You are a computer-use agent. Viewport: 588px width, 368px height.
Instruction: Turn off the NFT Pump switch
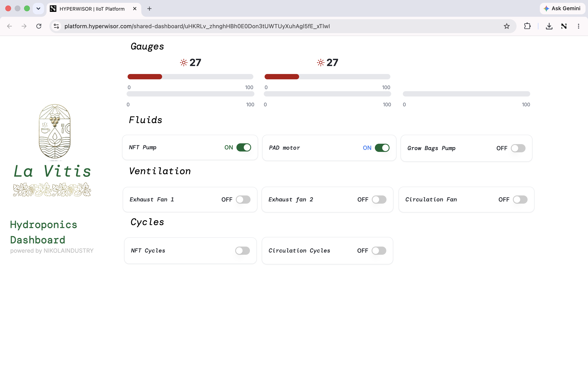[244, 147]
